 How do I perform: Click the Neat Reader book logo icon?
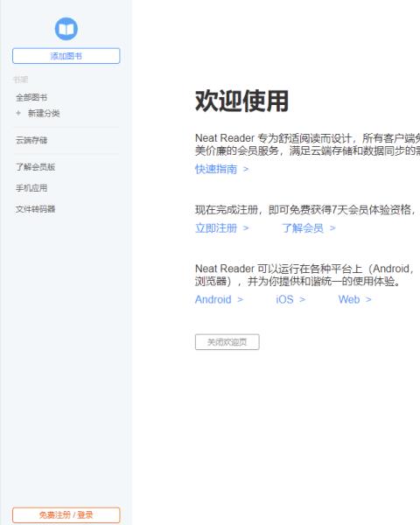(66, 29)
